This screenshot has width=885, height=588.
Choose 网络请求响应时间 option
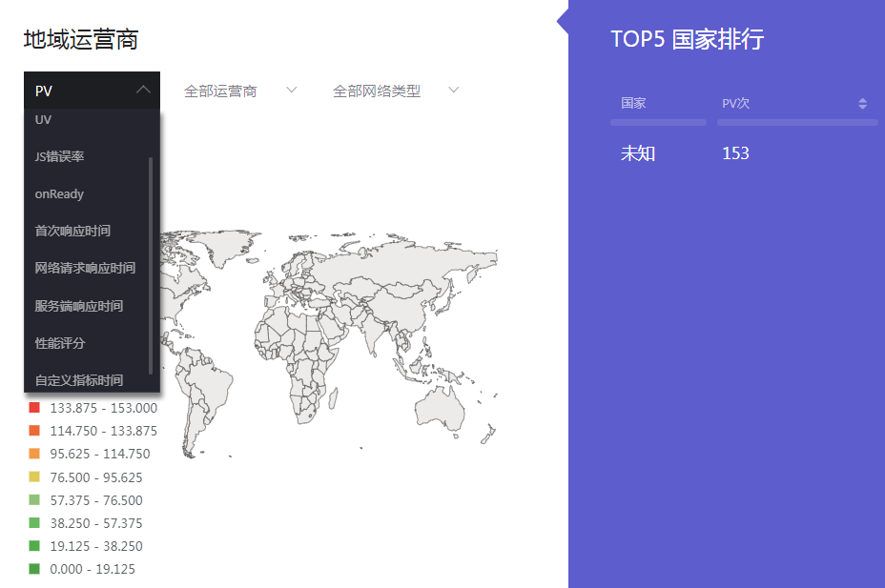pos(92,268)
